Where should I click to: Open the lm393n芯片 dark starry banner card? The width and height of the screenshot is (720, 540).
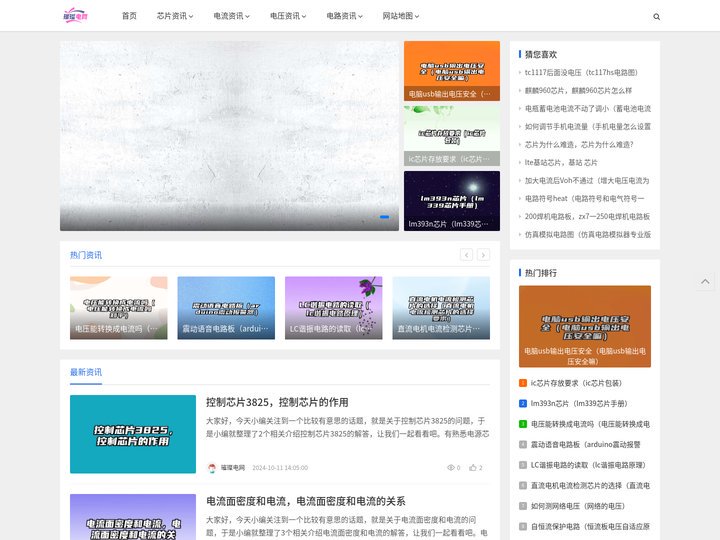click(452, 201)
